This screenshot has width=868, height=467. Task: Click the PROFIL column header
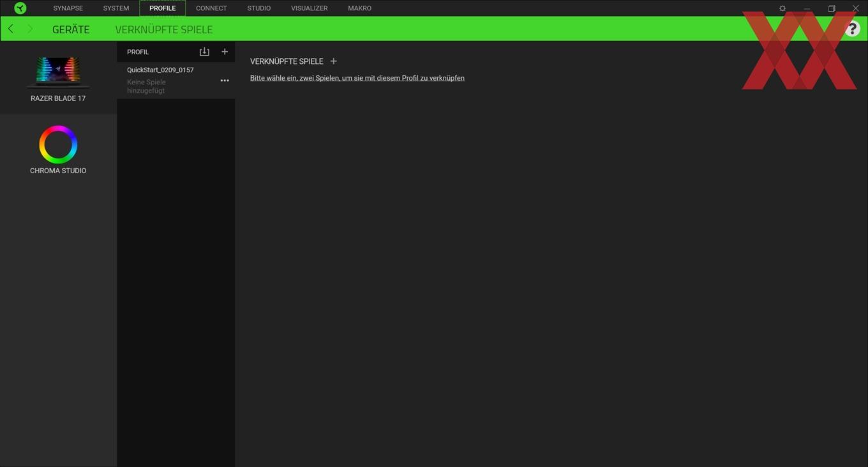138,52
